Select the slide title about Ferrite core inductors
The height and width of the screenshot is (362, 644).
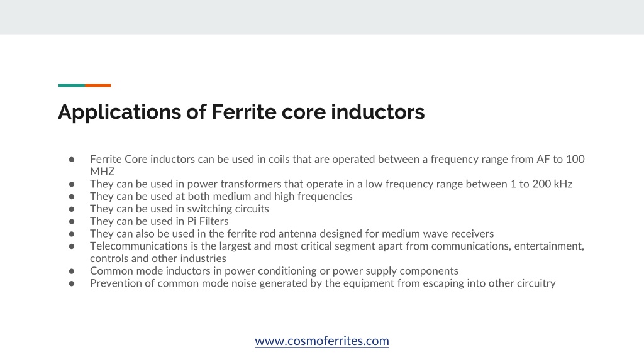point(241,112)
